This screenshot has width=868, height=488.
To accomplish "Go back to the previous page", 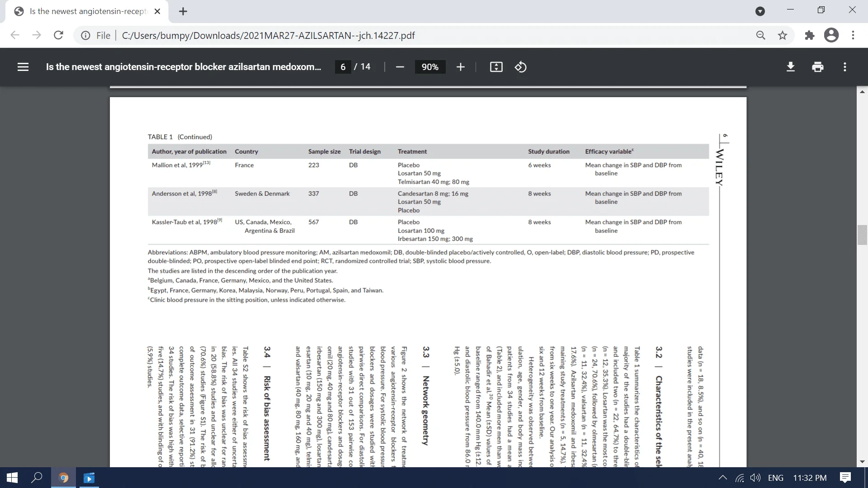I will [x=15, y=35].
